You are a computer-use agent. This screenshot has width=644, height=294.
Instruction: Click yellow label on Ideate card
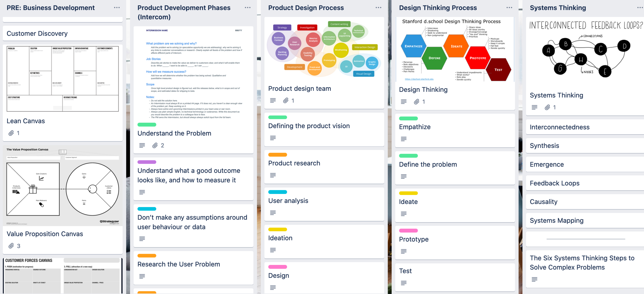tap(408, 193)
